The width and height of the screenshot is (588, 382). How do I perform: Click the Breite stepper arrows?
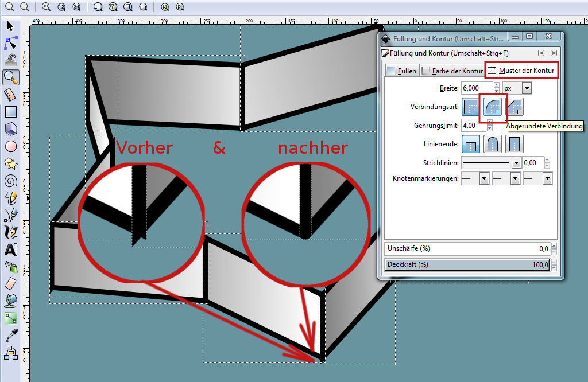pyautogui.click(x=497, y=88)
